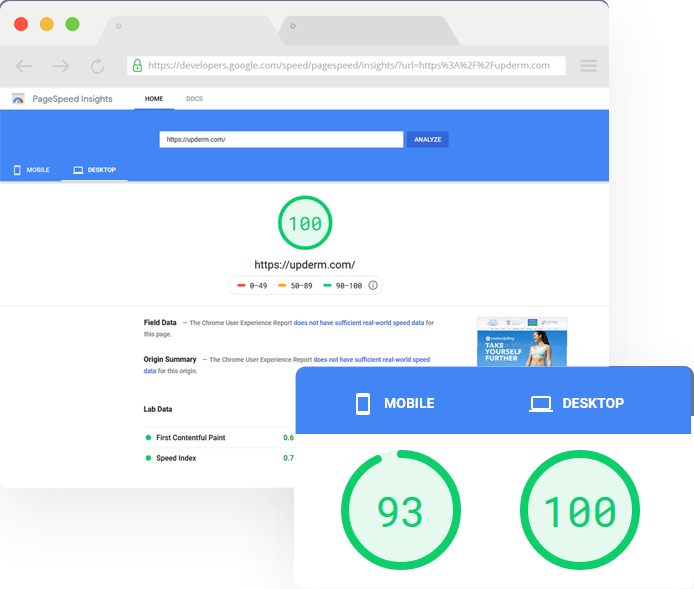
Task: Click the https://upderm.com/ URL input field
Action: (x=281, y=139)
